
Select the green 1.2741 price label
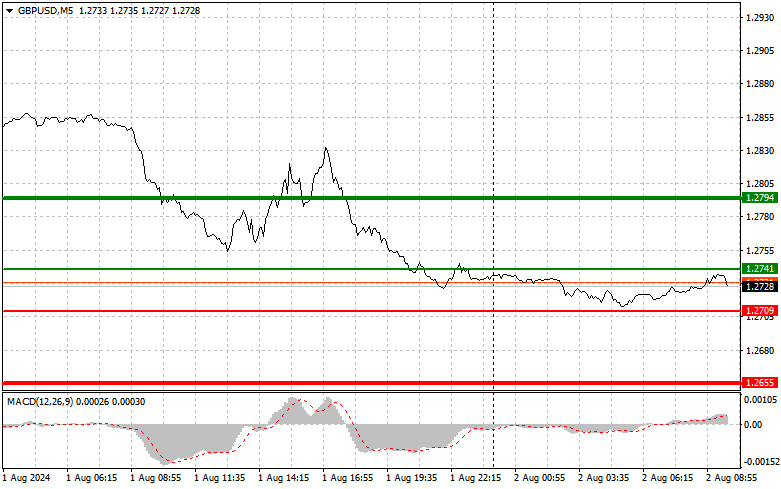(x=760, y=269)
